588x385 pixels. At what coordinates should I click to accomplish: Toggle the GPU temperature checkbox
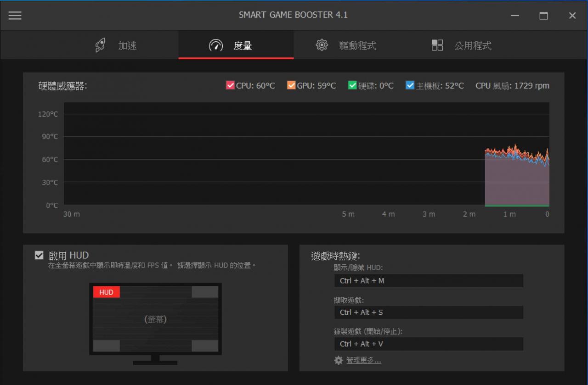[x=291, y=85]
